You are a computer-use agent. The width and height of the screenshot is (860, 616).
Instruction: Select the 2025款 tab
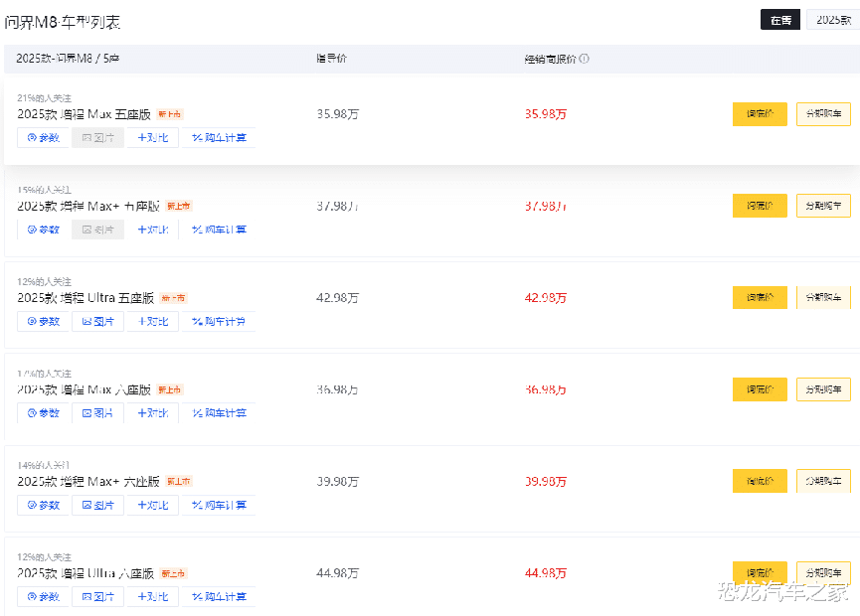click(x=833, y=20)
